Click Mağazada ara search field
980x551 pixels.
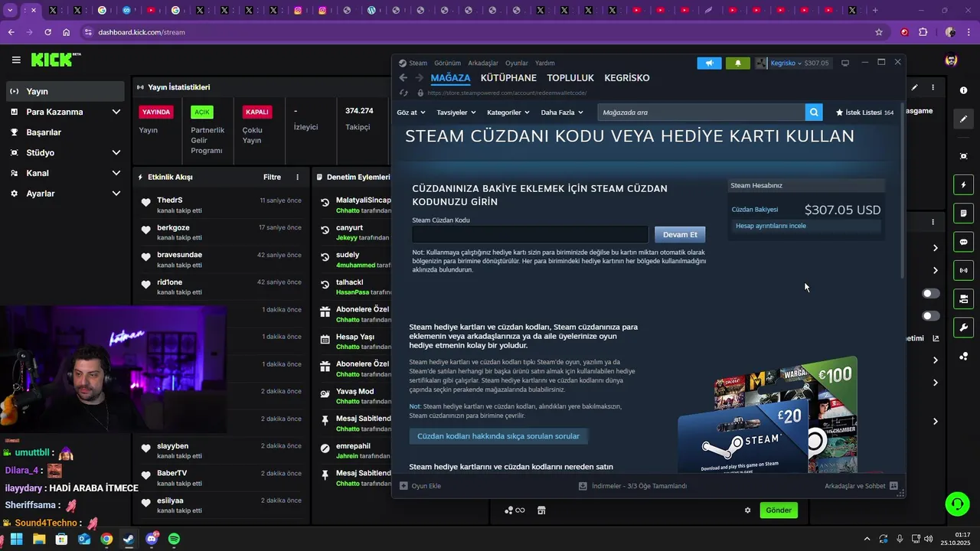pos(701,112)
